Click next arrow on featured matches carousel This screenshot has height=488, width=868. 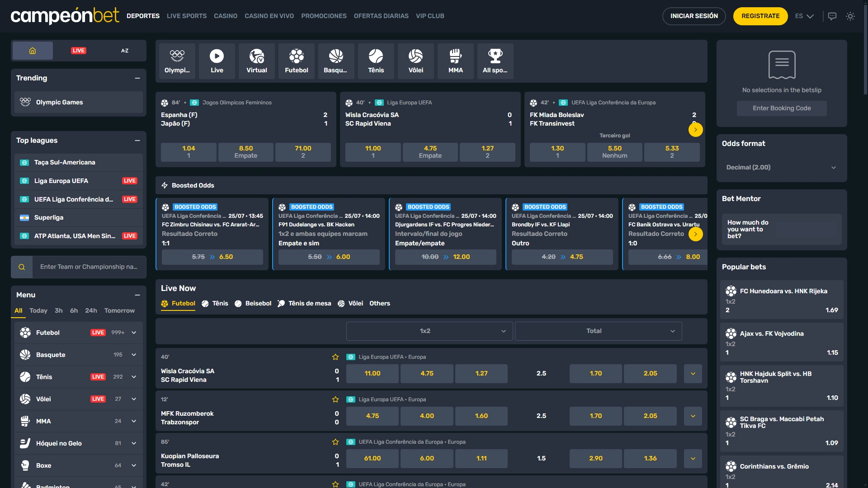coord(695,130)
